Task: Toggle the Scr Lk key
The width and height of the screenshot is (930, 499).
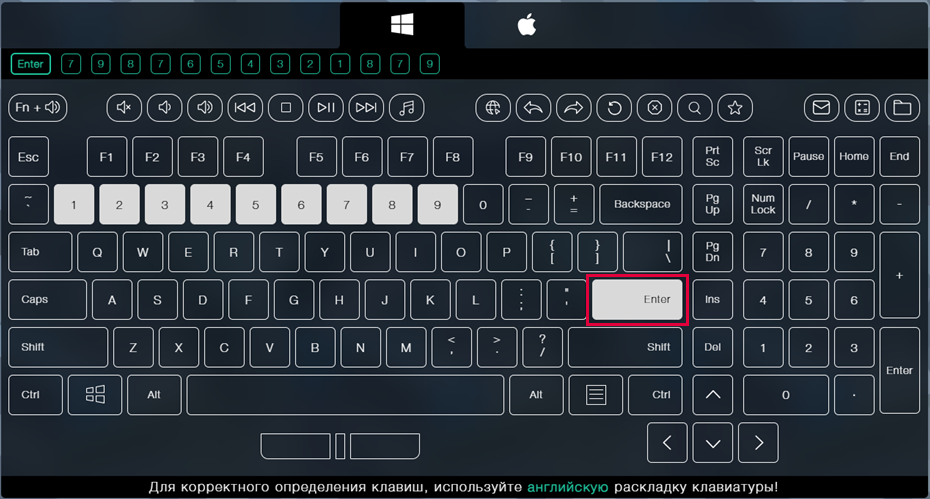Action: [x=763, y=157]
